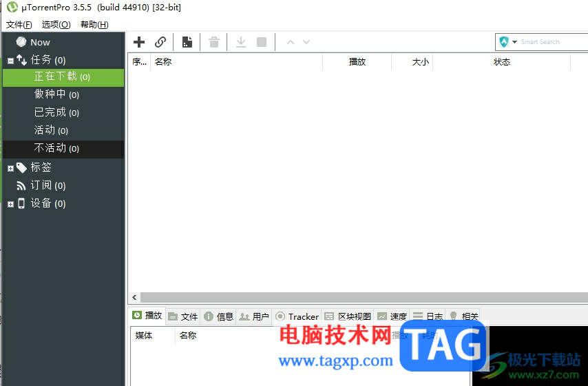
Task: Click the Add Torrent from URL link icon
Action: (x=160, y=42)
